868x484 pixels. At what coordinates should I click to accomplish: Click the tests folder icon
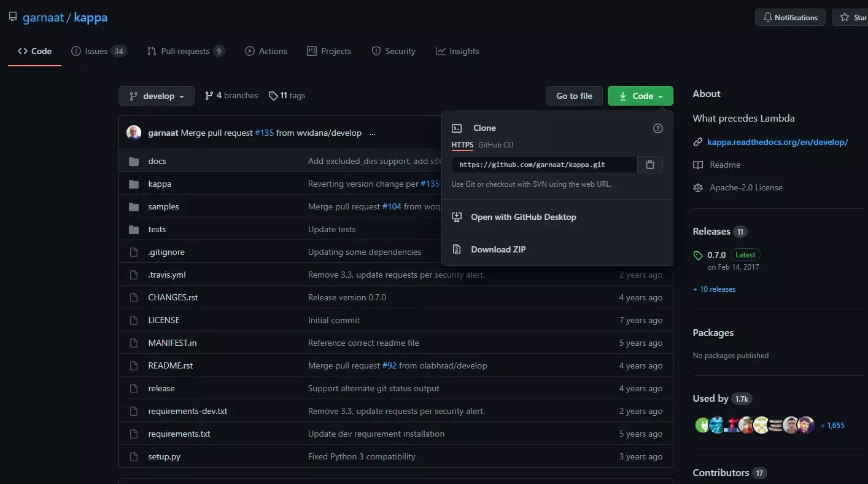point(134,230)
